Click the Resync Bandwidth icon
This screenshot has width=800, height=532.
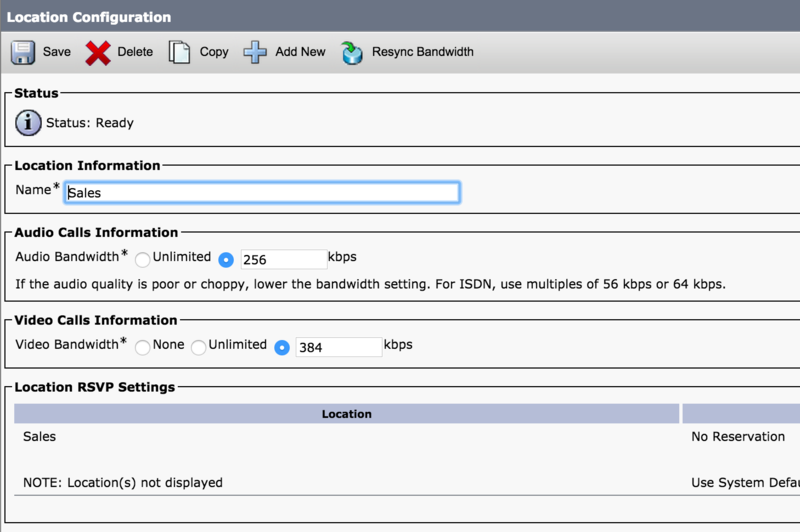click(352, 53)
